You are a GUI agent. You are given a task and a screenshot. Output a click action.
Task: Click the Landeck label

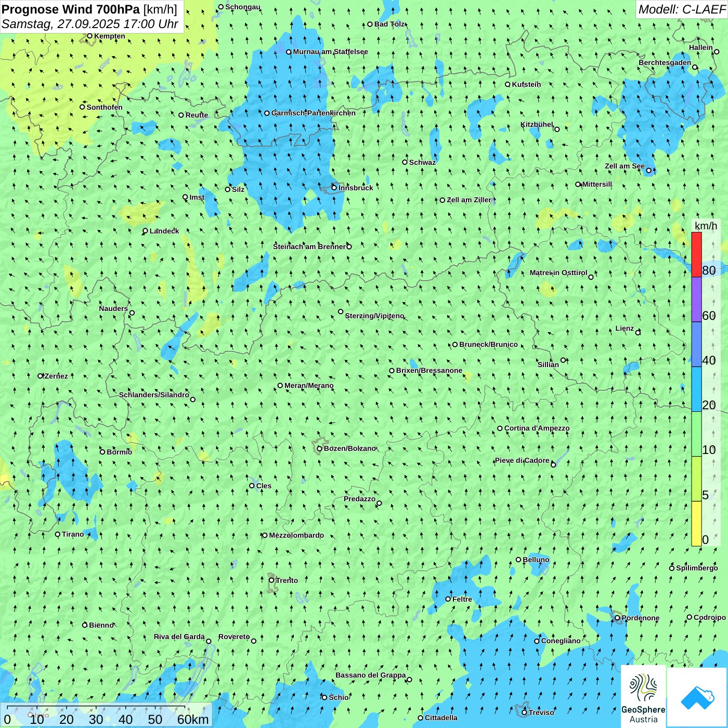click(x=164, y=231)
